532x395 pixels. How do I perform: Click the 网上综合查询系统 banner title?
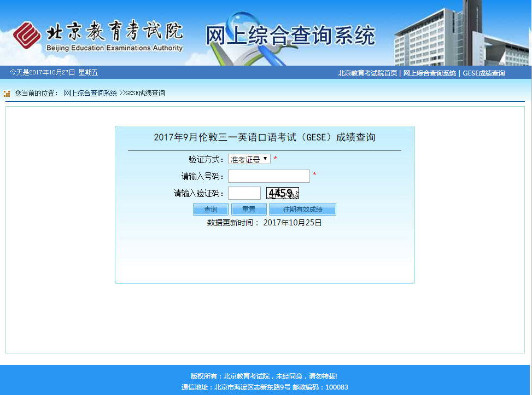coord(290,36)
